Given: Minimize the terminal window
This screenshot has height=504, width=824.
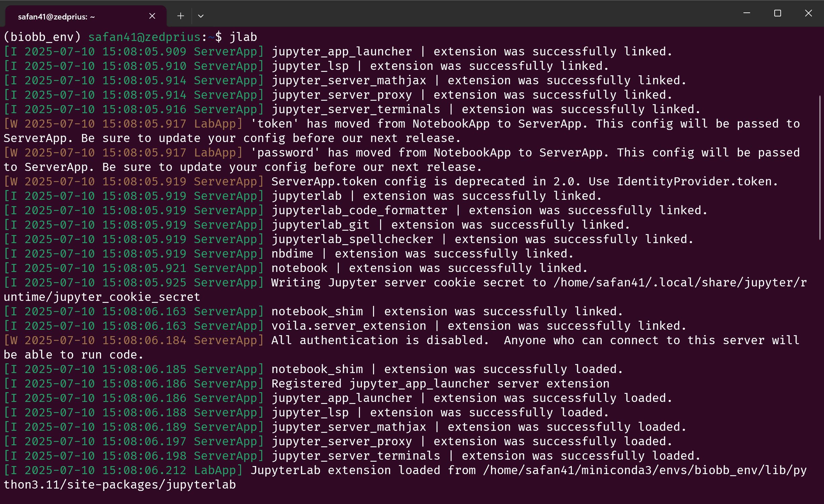Looking at the screenshot, I should (747, 13).
